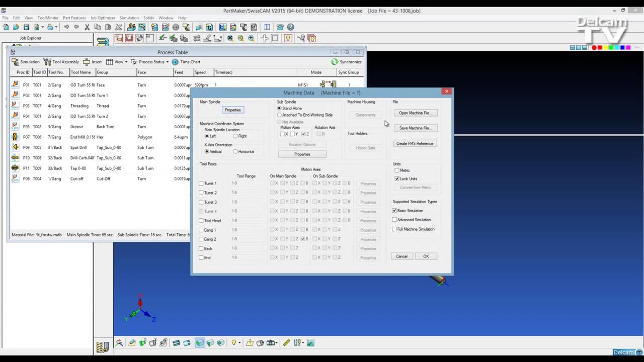644x362 pixels.
Task: Toggle Basic Simulation checkbox
Action: (408, 211)
